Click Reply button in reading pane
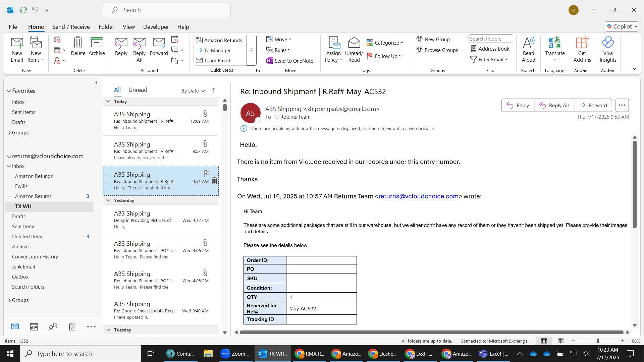The width and height of the screenshot is (644, 362). (518, 105)
